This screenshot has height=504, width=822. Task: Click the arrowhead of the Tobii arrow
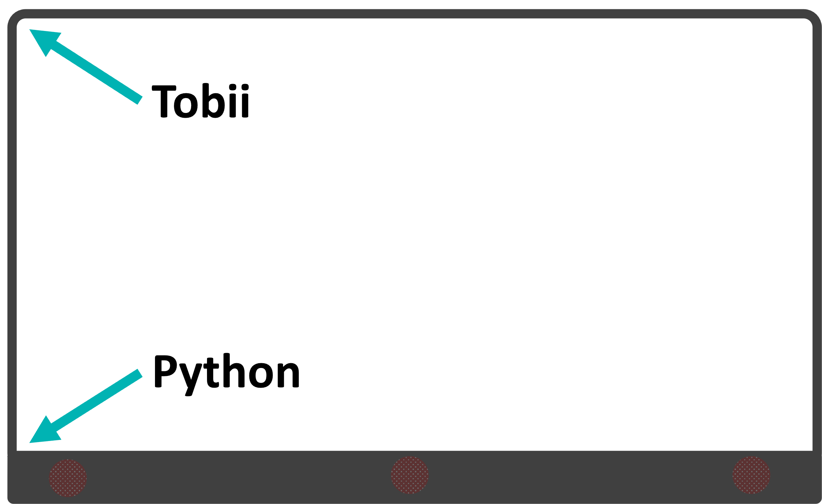[x=43, y=40]
